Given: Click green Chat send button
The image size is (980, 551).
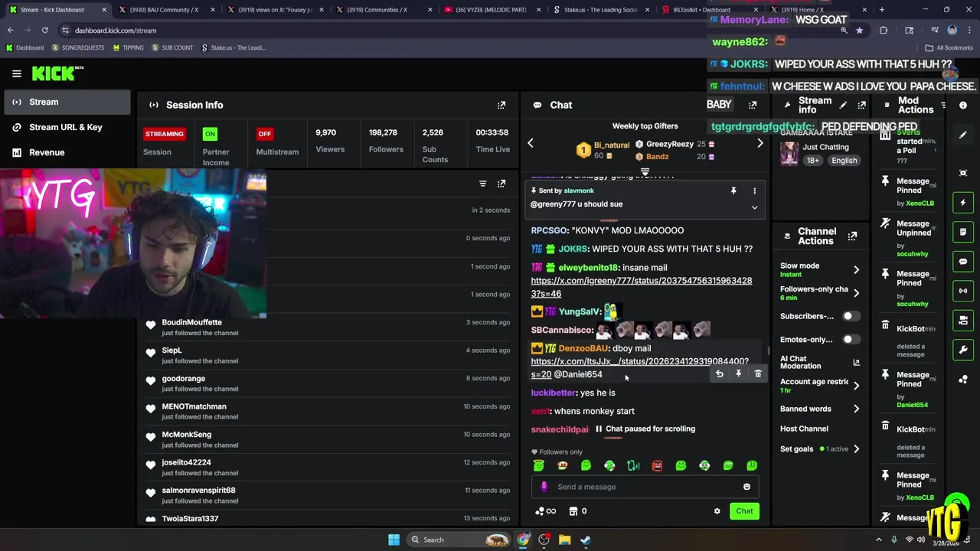Looking at the screenshot, I should [x=744, y=511].
